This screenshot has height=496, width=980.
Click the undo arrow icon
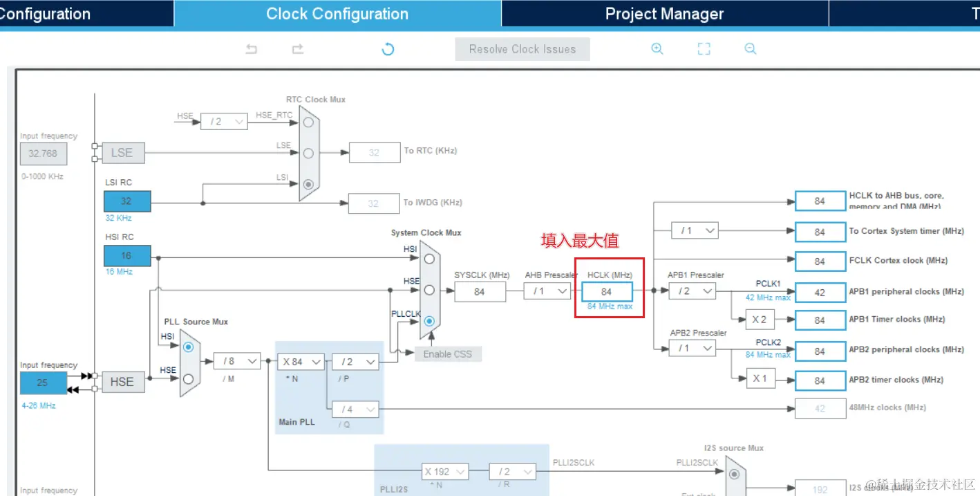(x=252, y=49)
